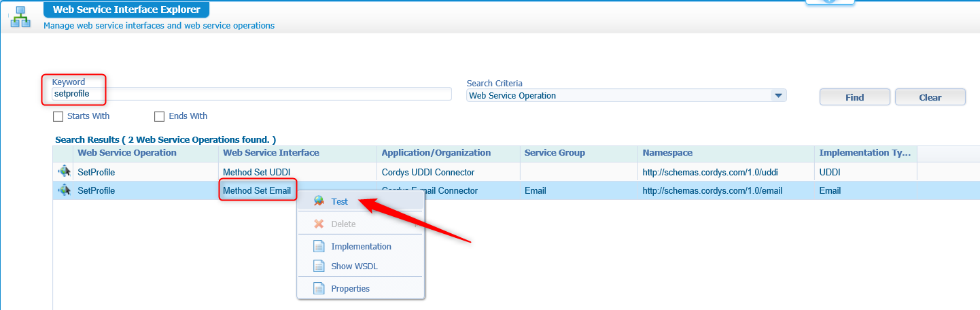Image resolution: width=980 pixels, height=310 pixels.
Task: Click the Test globe icon in context menu
Action: [x=319, y=202]
